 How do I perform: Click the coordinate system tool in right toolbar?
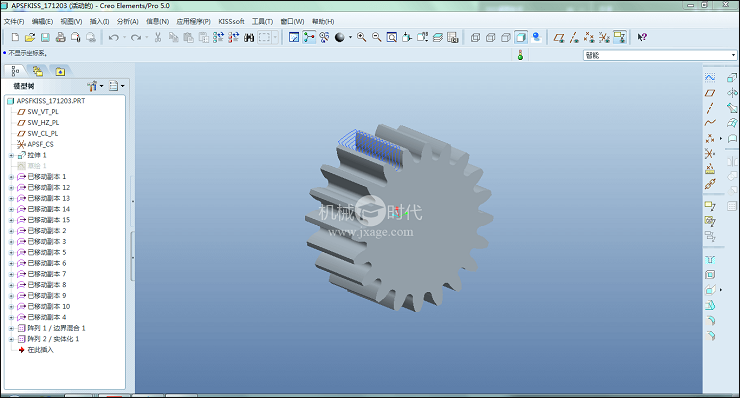tap(710, 153)
